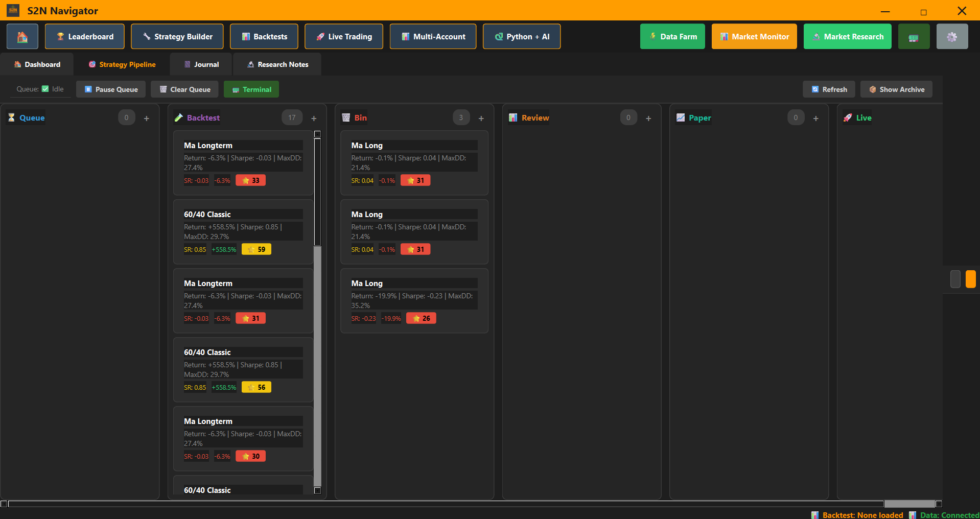Click the horizontal scrollbar right arrow
980x519 pixels.
[939, 504]
